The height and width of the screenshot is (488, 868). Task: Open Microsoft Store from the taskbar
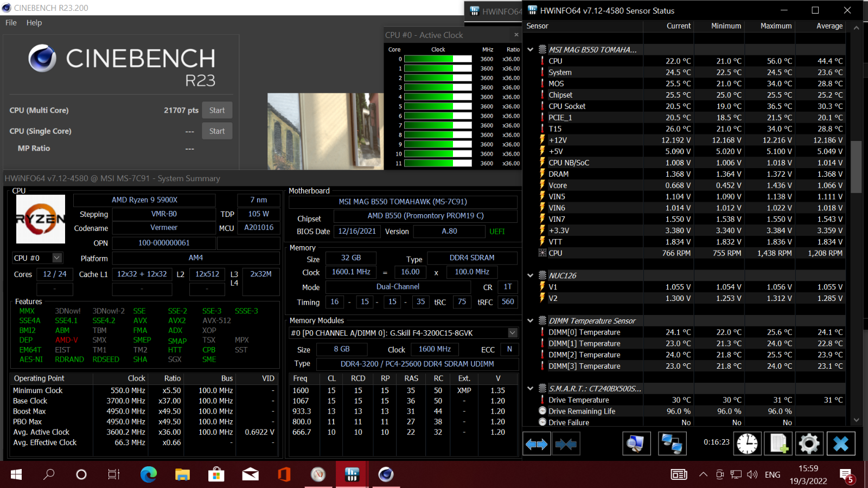216,474
